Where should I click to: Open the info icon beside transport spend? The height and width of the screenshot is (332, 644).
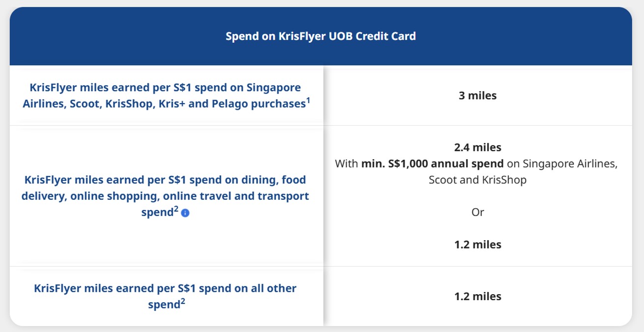point(185,214)
